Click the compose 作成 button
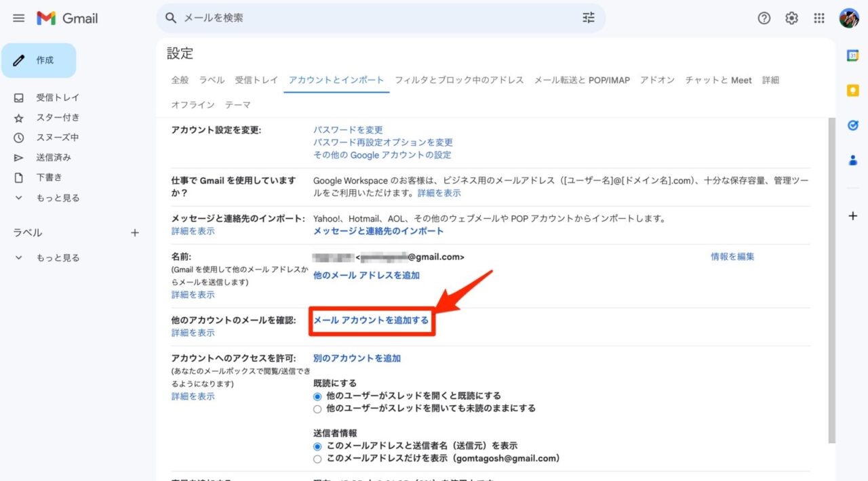 point(39,60)
